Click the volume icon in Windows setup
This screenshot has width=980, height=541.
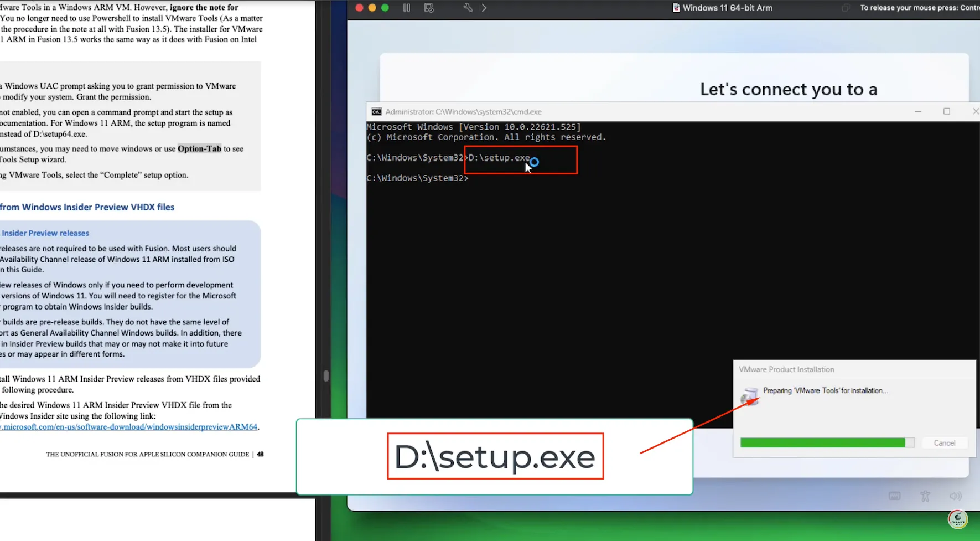956,496
